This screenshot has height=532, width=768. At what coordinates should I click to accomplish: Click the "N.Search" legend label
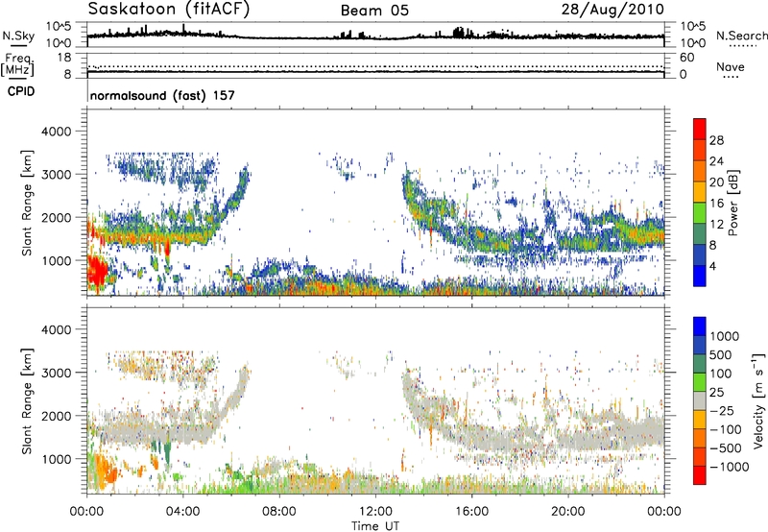(741, 36)
